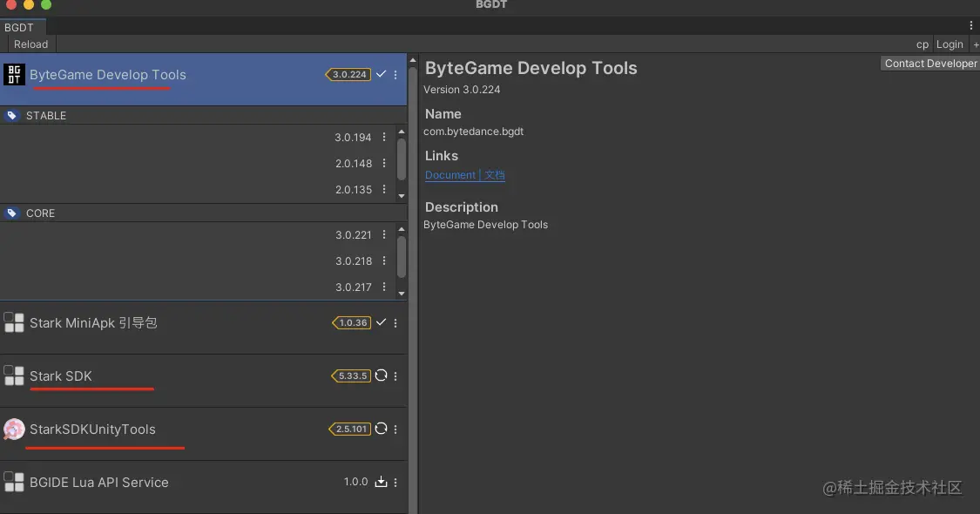Screen dimensions: 980x514
Task: Click the STABLE tag icon
Action: (12, 116)
